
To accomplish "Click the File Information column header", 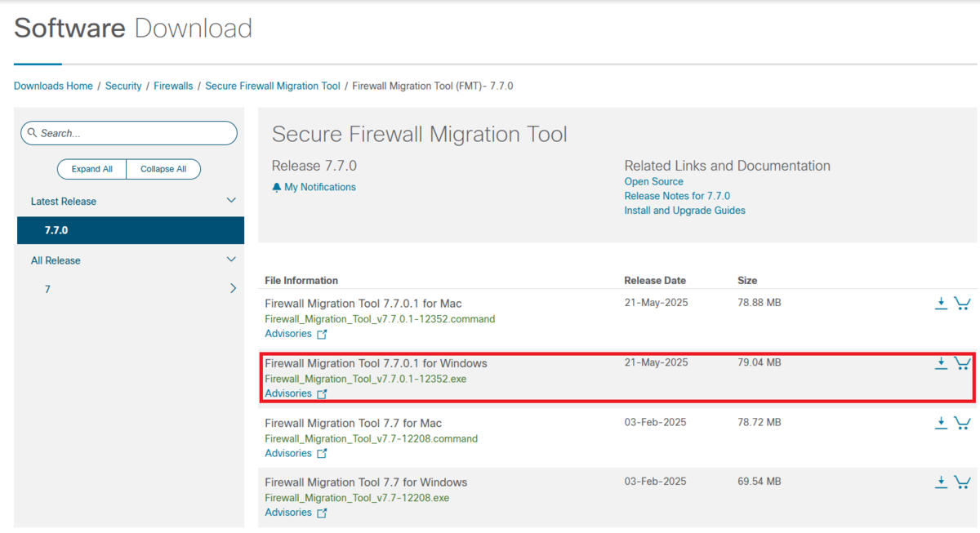I will coord(301,281).
